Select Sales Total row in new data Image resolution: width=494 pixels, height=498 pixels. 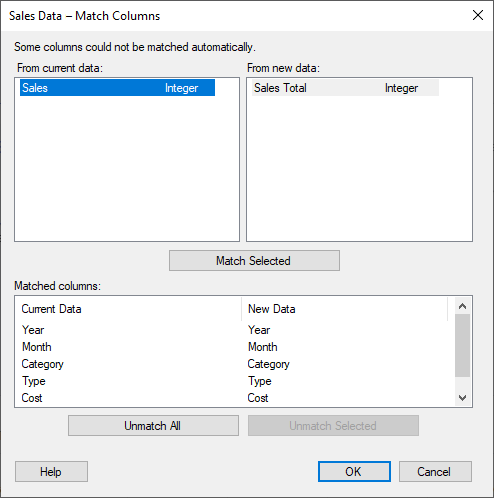[x=345, y=88]
